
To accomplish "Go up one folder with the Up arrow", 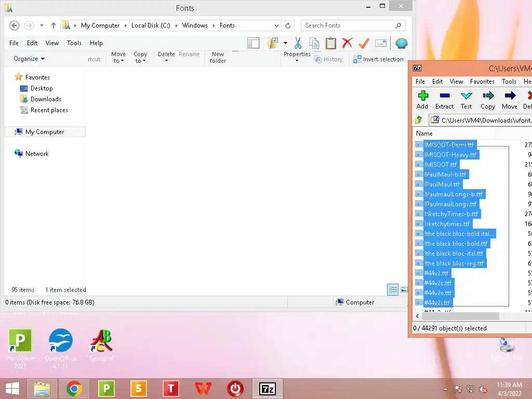I will 54,25.
